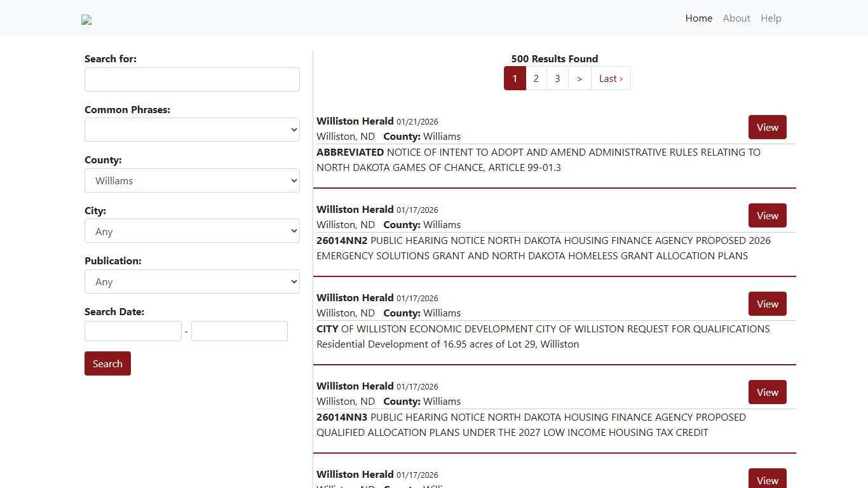Click the Last pagination link
This screenshot has height=488, width=868.
click(609, 78)
